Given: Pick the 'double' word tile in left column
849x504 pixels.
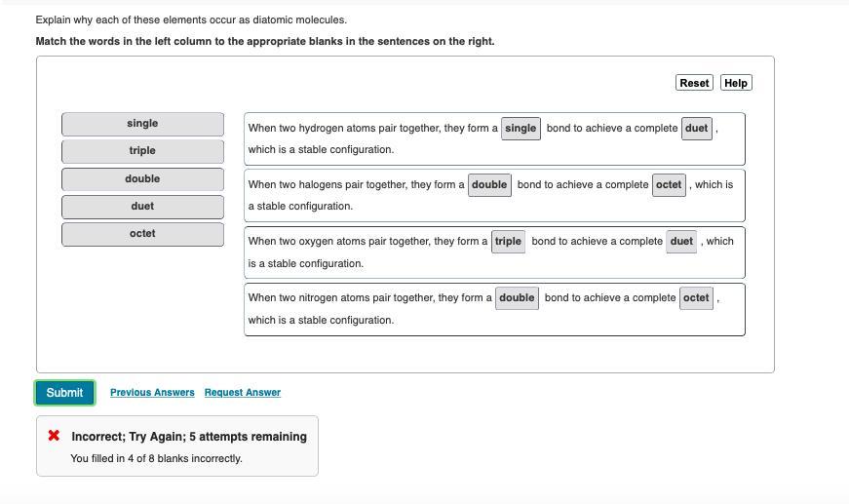Looking at the screenshot, I should click(x=142, y=179).
